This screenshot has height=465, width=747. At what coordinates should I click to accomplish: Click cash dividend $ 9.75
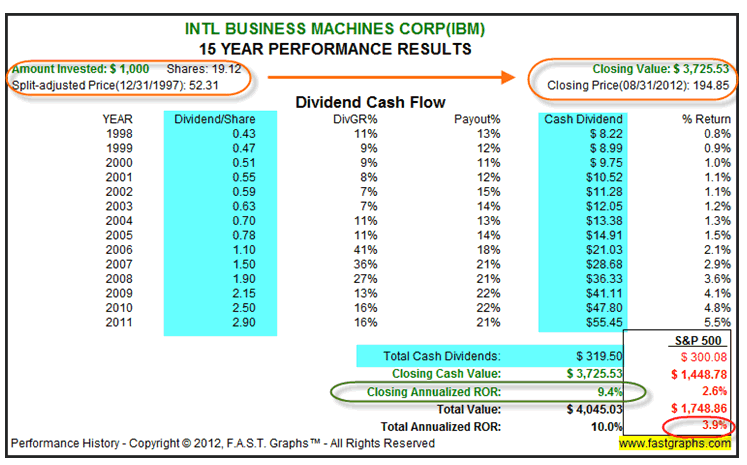click(x=606, y=163)
